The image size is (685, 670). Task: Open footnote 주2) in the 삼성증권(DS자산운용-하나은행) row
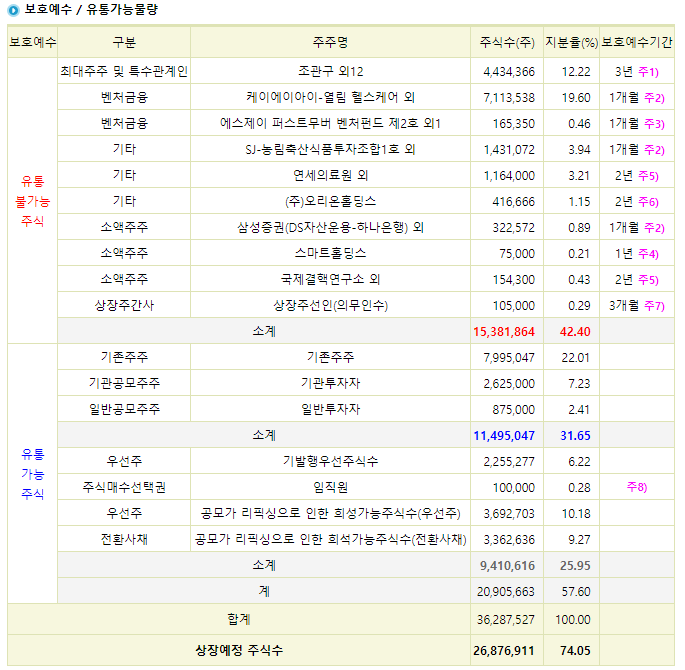pos(654,228)
